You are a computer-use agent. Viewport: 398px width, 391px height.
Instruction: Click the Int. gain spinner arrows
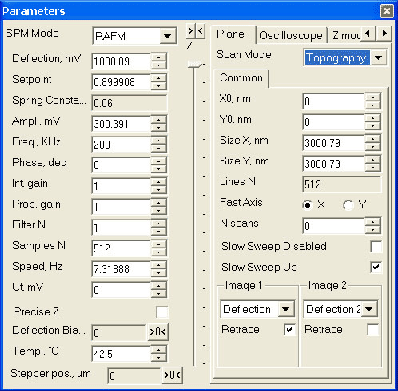coord(159,186)
